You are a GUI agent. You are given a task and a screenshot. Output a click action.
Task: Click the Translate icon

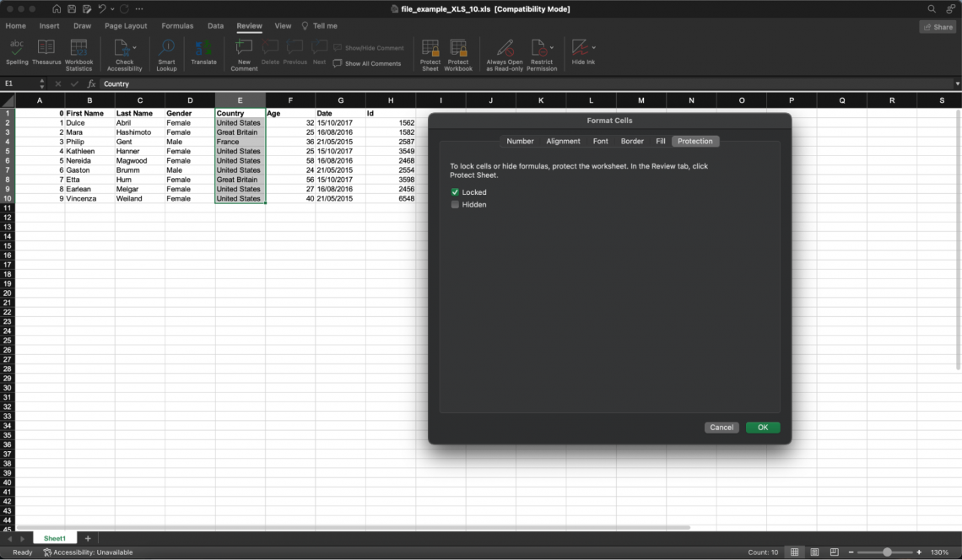[x=203, y=52]
